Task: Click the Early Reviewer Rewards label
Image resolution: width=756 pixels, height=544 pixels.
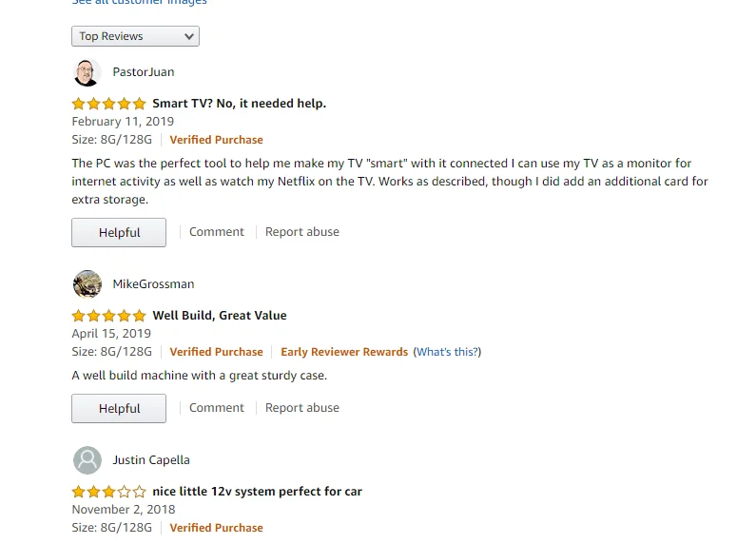Action: [x=344, y=352]
